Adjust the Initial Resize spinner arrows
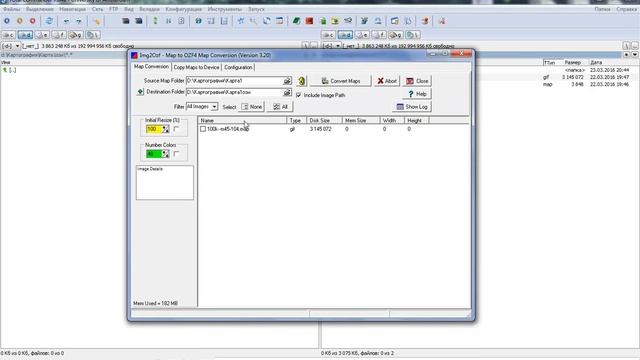640x360 pixels. coord(165,129)
